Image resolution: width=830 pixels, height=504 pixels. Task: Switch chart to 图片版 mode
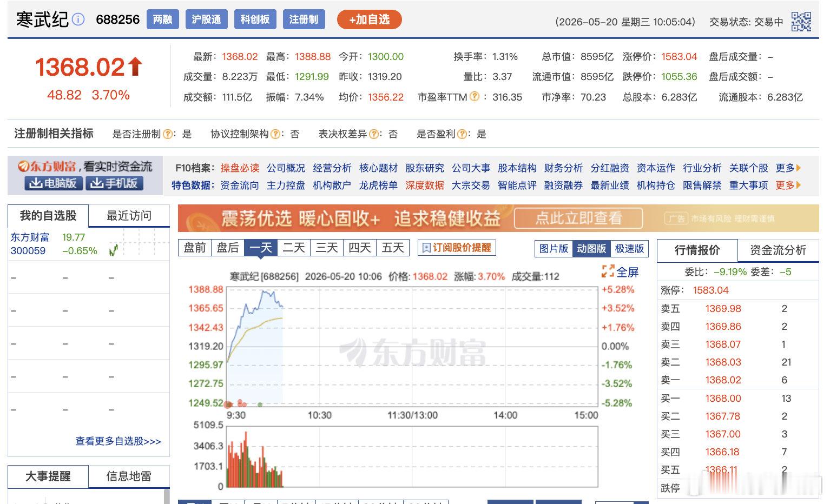(554, 248)
